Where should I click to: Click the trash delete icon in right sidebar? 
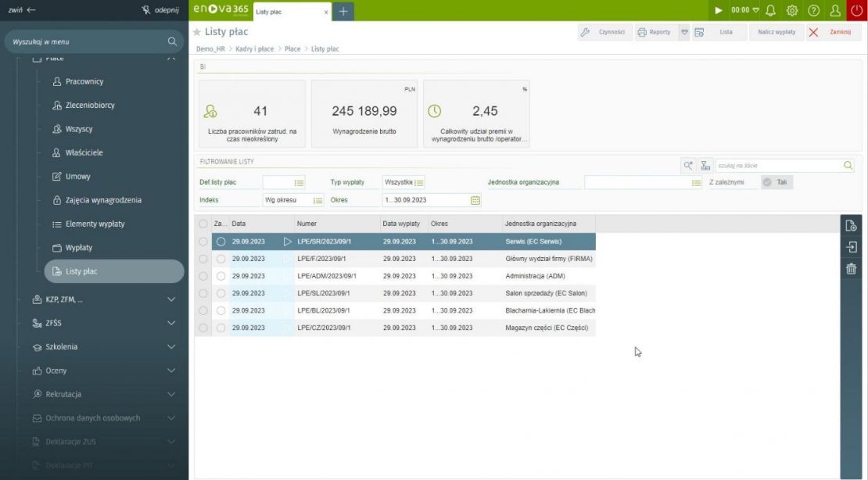(x=852, y=269)
